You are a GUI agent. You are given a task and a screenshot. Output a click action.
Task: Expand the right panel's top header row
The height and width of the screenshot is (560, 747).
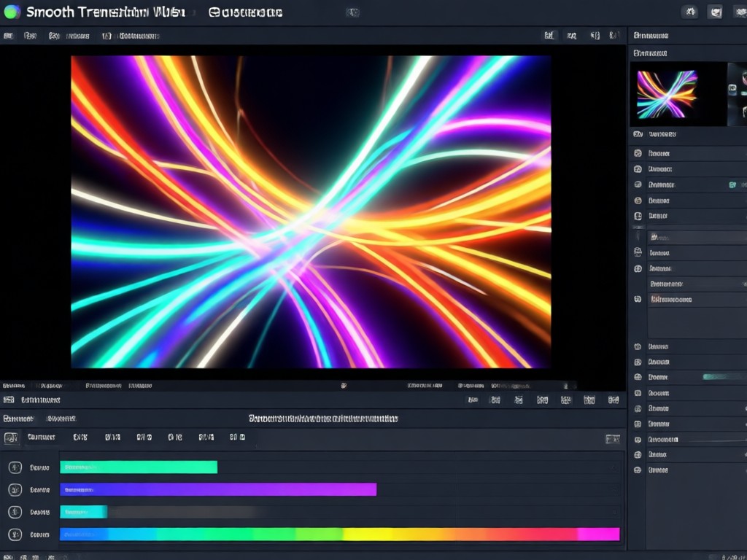click(x=688, y=36)
